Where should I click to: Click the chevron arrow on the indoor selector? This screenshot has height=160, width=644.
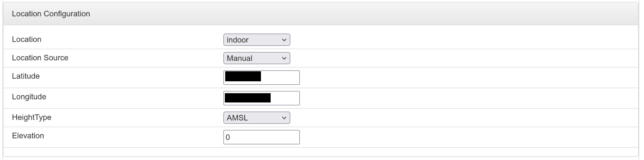[x=284, y=40]
